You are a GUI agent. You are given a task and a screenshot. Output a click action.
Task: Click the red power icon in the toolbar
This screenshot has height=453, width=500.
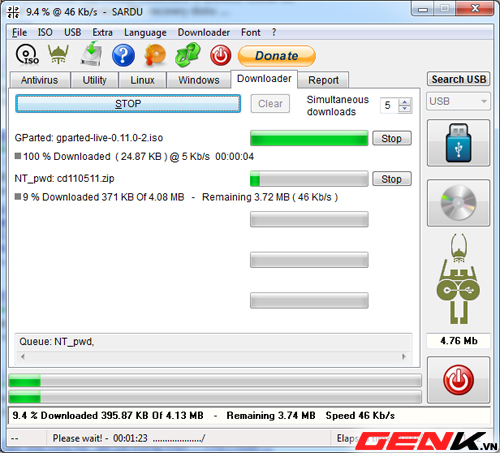[220, 55]
